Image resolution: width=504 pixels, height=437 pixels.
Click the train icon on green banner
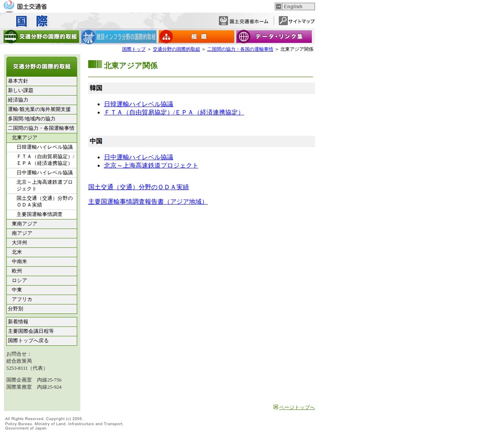tap(11, 37)
